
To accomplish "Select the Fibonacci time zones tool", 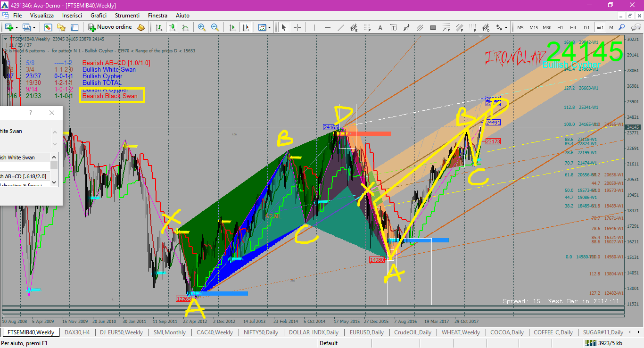I will pyautogui.click(x=472, y=27).
